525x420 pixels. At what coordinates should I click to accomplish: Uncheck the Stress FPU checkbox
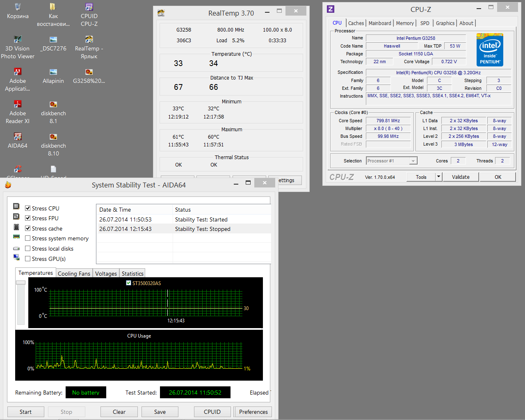point(28,218)
